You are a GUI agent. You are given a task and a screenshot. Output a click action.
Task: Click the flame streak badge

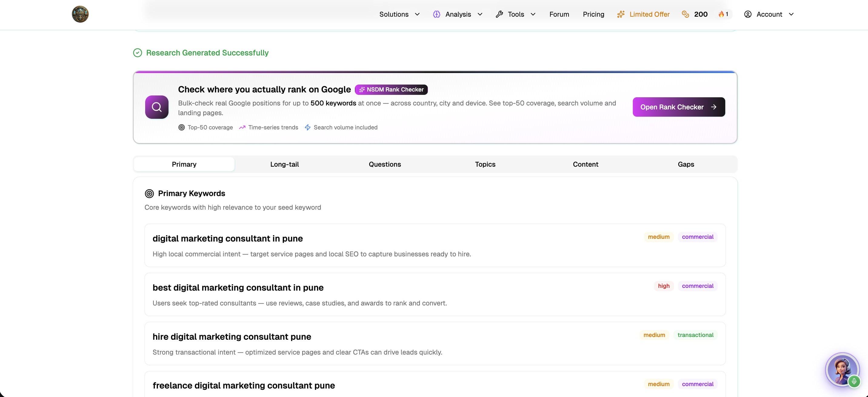723,14
